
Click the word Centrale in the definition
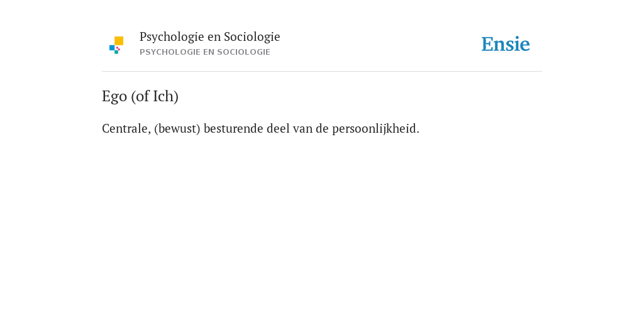pos(126,128)
